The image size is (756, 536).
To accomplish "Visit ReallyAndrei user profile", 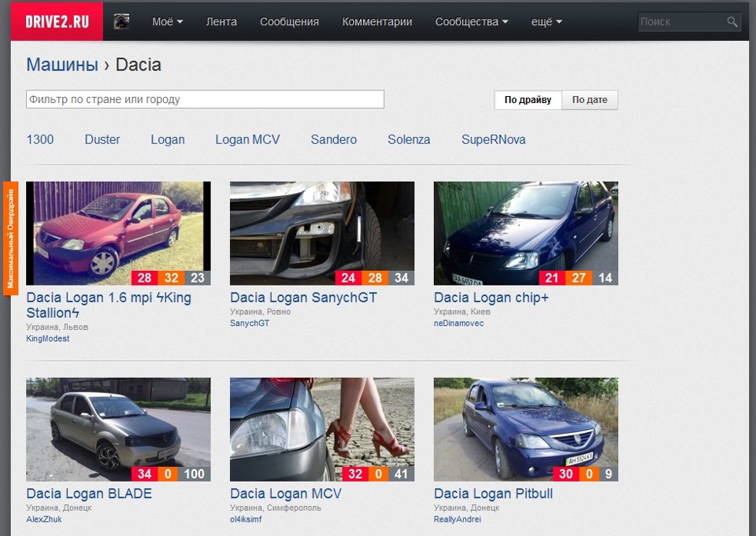I will (457, 519).
